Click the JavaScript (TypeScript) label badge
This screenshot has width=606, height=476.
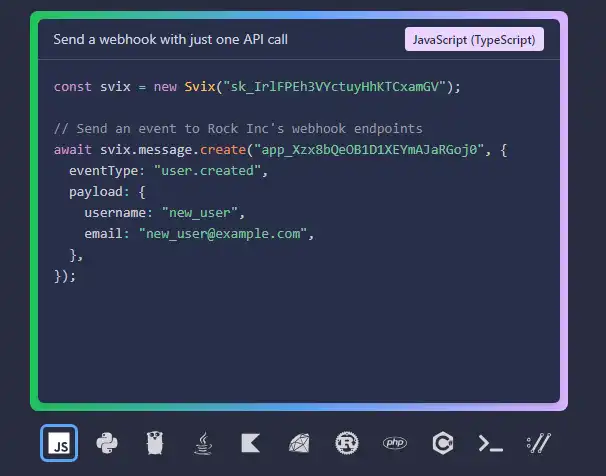click(474, 39)
